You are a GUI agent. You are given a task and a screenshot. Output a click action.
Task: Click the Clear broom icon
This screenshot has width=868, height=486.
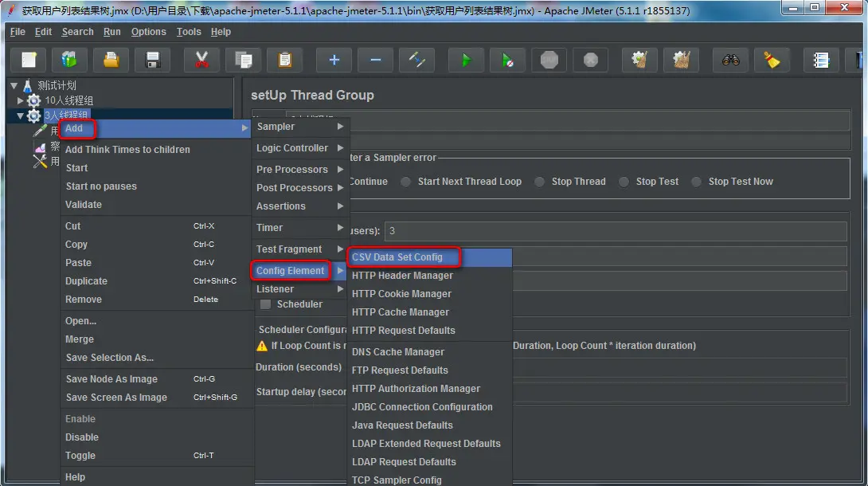click(x=640, y=60)
